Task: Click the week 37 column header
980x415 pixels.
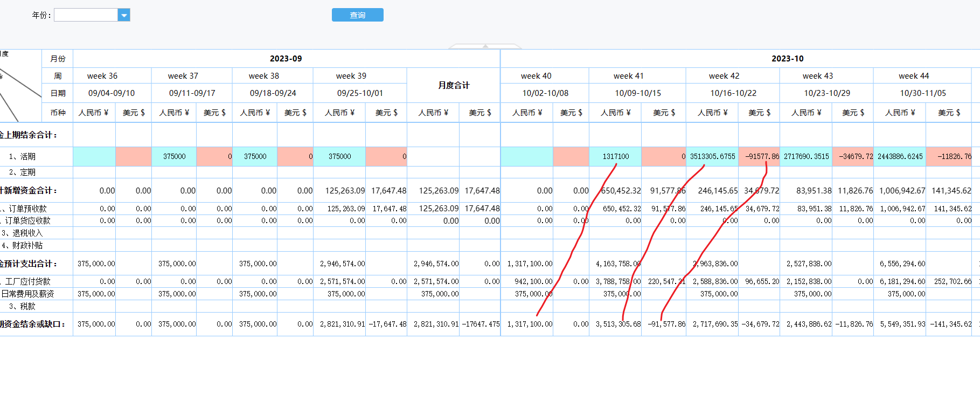Action: point(183,76)
